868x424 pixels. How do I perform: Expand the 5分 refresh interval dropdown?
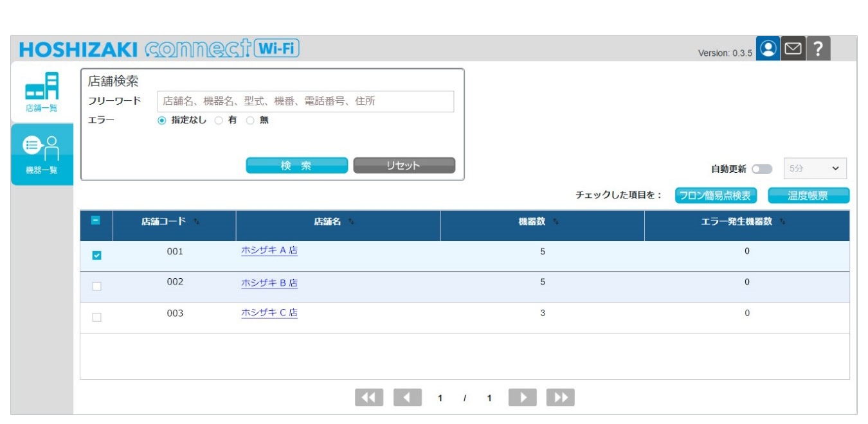point(815,168)
